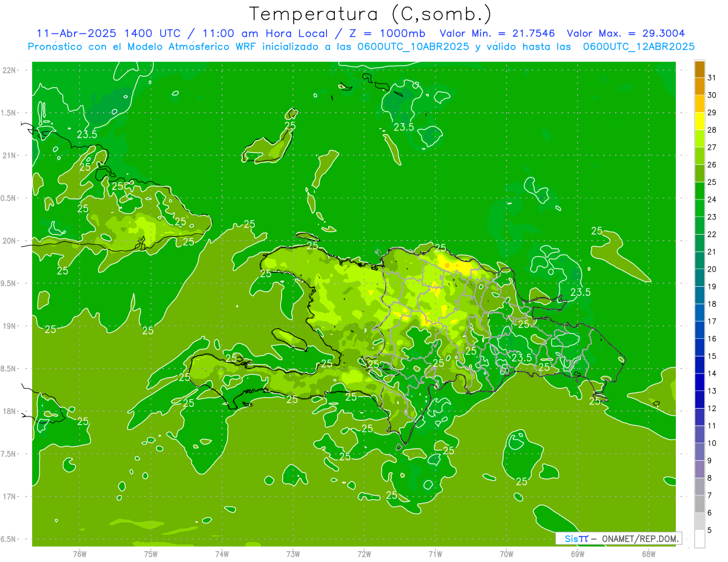Click the '68W' longitude label
The width and height of the screenshot is (728, 562).
[649, 554]
